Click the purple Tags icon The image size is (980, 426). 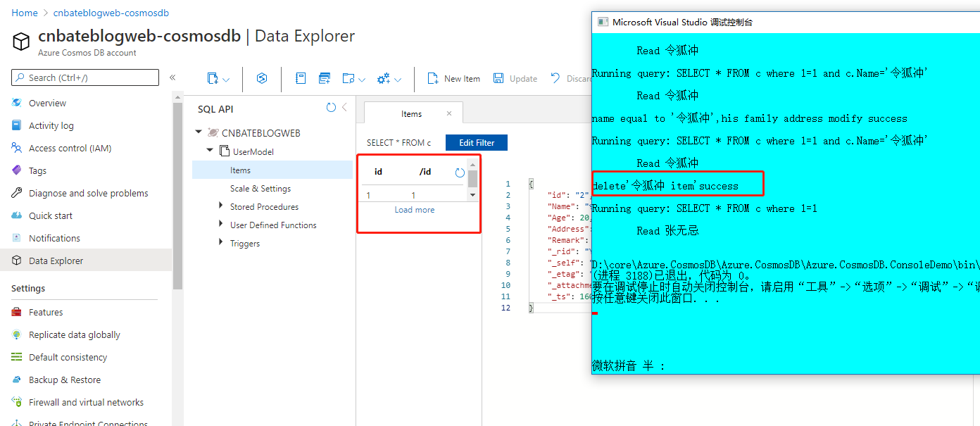point(17,170)
